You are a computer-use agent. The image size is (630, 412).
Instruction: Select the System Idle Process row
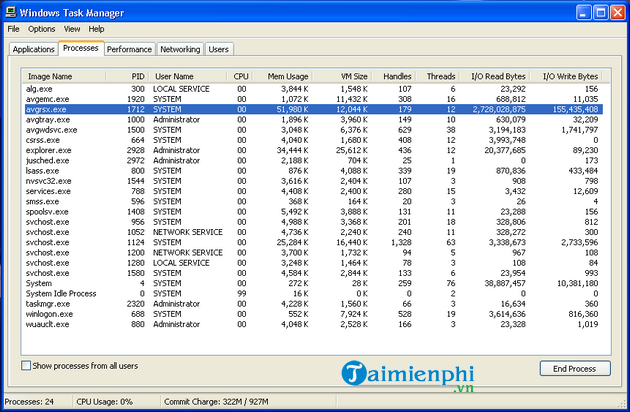click(61, 293)
